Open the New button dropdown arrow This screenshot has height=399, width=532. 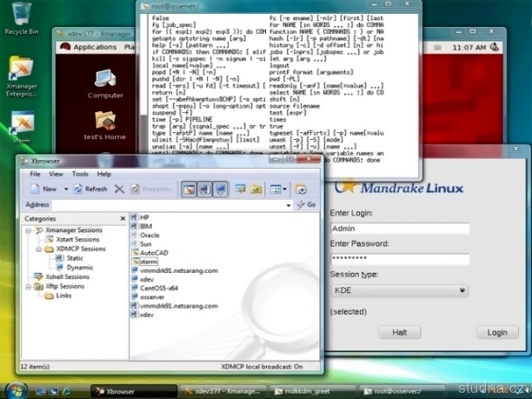pyautogui.click(x=65, y=189)
